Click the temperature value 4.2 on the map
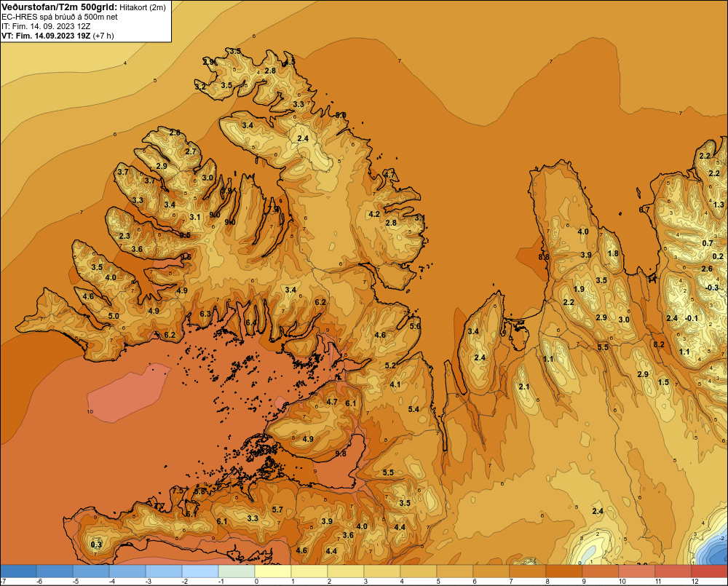728x586 pixels. click(374, 214)
